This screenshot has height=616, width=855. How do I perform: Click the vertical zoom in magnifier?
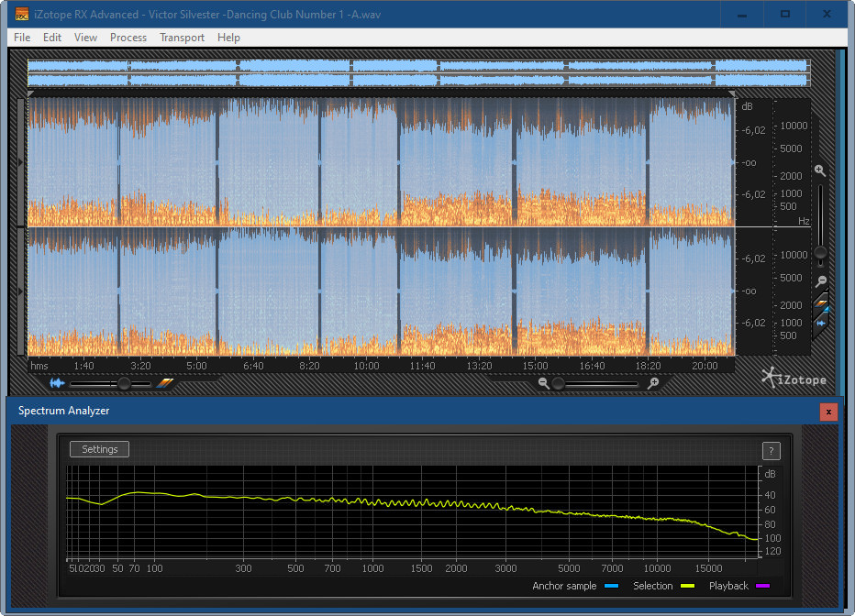click(x=820, y=171)
